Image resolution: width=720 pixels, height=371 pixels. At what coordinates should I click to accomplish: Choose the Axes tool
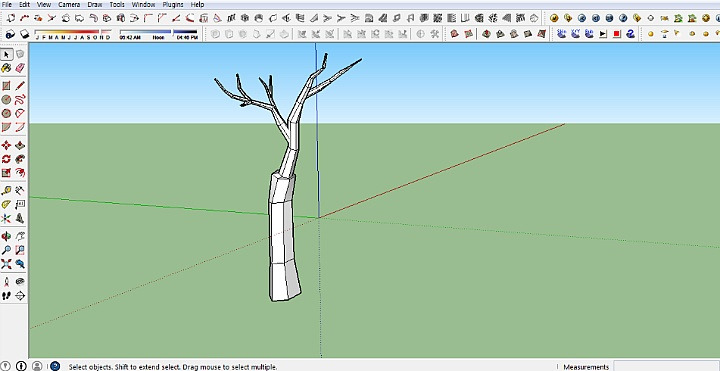point(6,218)
